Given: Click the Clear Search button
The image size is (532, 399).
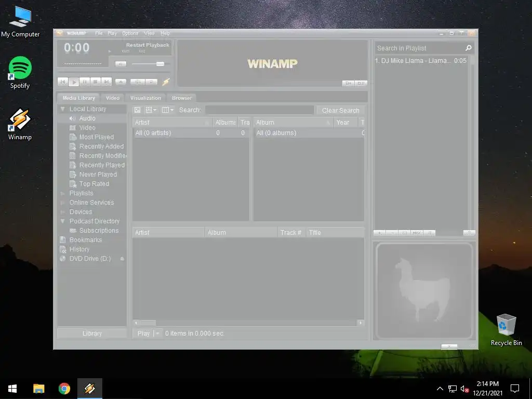Looking at the screenshot, I should [340, 110].
